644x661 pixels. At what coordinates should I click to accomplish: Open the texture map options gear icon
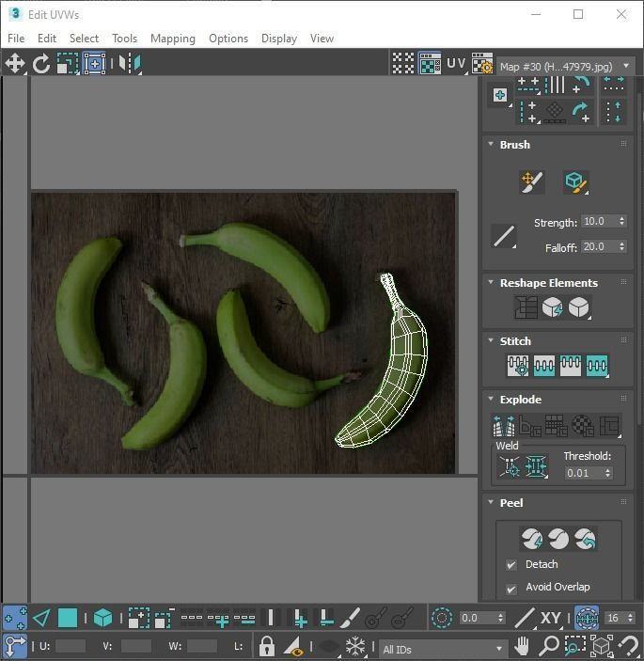482,63
